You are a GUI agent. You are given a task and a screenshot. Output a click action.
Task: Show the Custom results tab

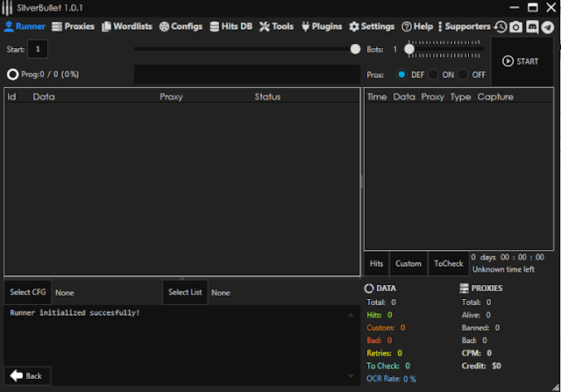pos(408,263)
